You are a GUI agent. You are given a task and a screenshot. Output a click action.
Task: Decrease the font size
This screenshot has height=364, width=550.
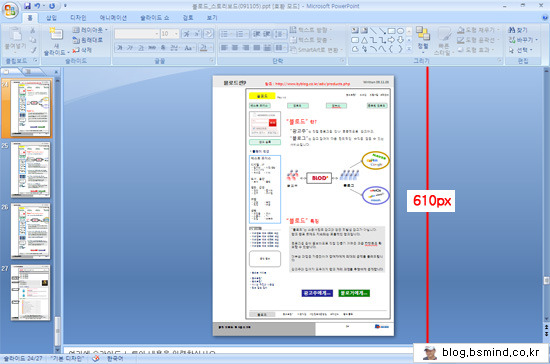tap(197, 34)
